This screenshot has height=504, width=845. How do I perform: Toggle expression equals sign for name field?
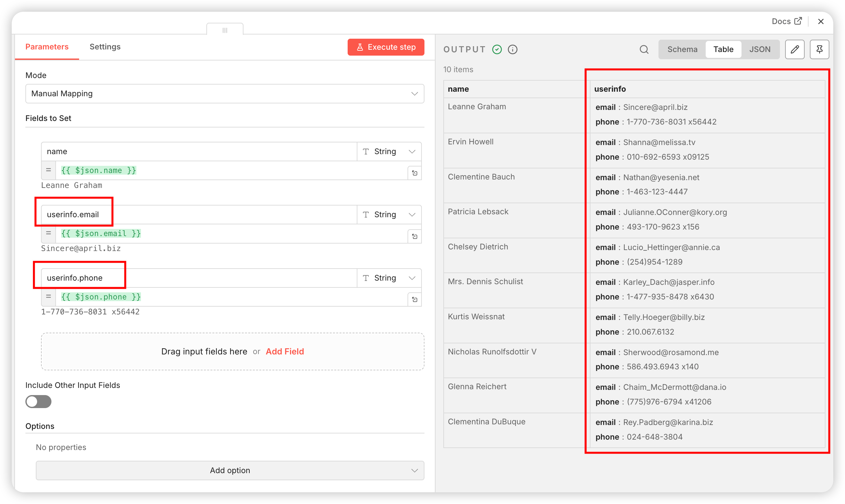[x=48, y=170]
